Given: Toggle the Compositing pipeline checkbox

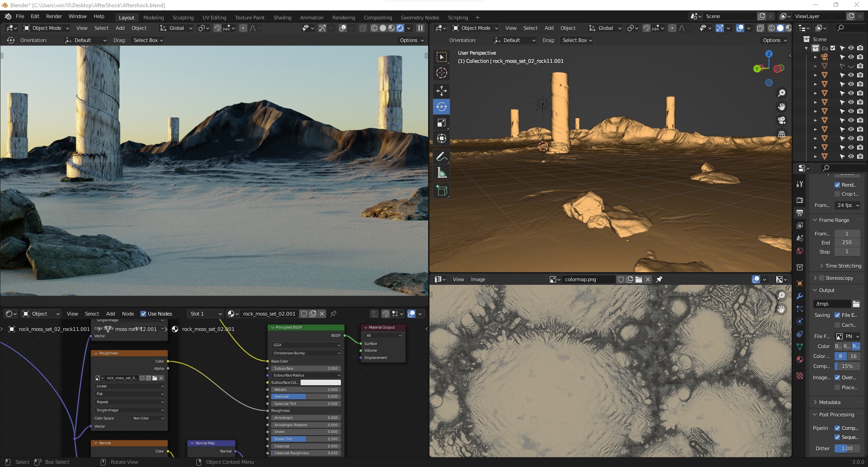Looking at the screenshot, I should click(x=837, y=428).
